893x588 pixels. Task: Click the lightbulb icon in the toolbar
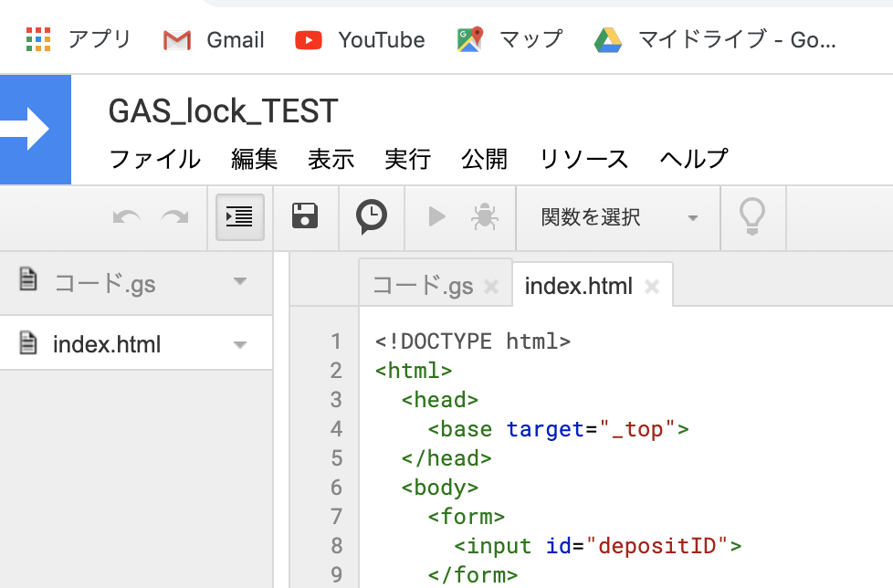(752, 216)
